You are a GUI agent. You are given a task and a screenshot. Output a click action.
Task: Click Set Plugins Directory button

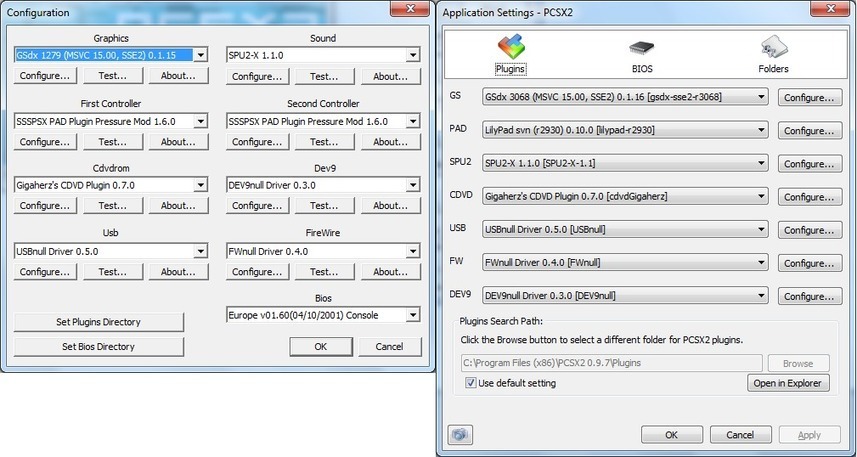pyautogui.click(x=98, y=322)
